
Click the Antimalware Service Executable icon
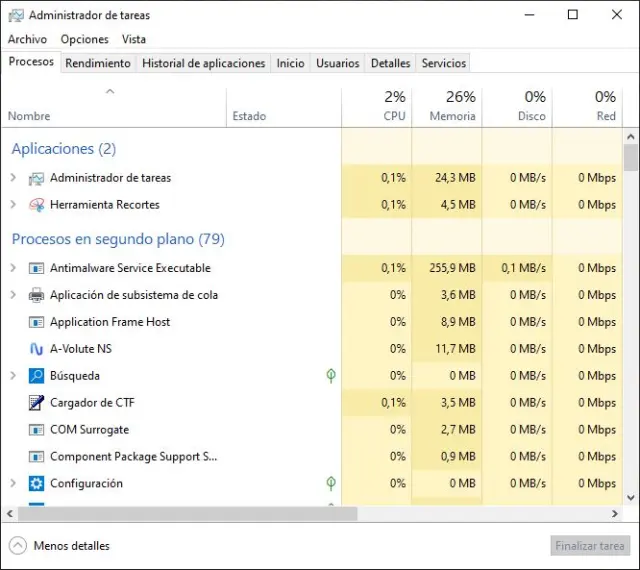point(37,268)
